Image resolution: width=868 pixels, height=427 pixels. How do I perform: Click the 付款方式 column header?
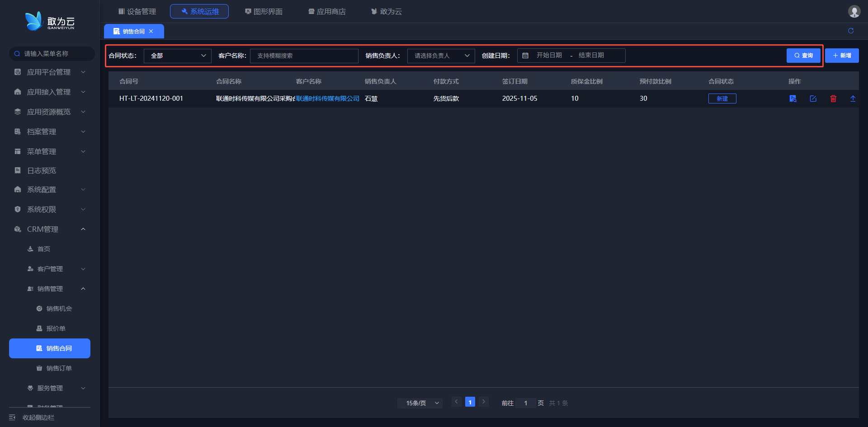pyautogui.click(x=446, y=81)
